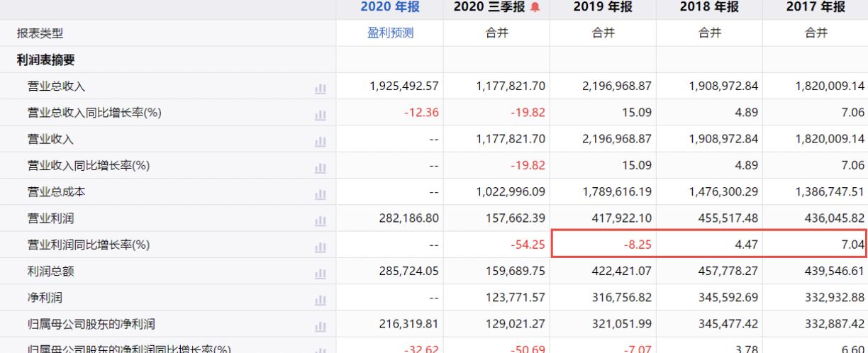Open the 盈利预测 link
Image resolution: width=868 pixels, height=353 pixels.
(x=390, y=33)
